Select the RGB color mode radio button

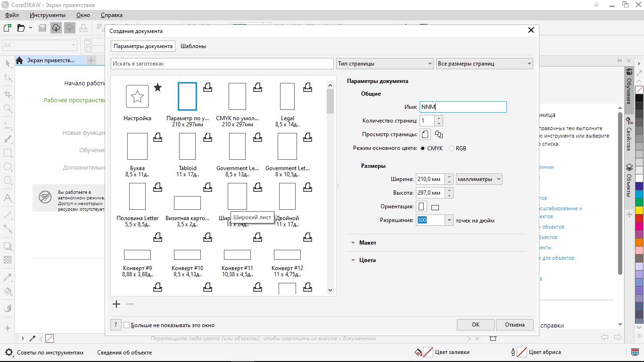click(x=451, y=148)
